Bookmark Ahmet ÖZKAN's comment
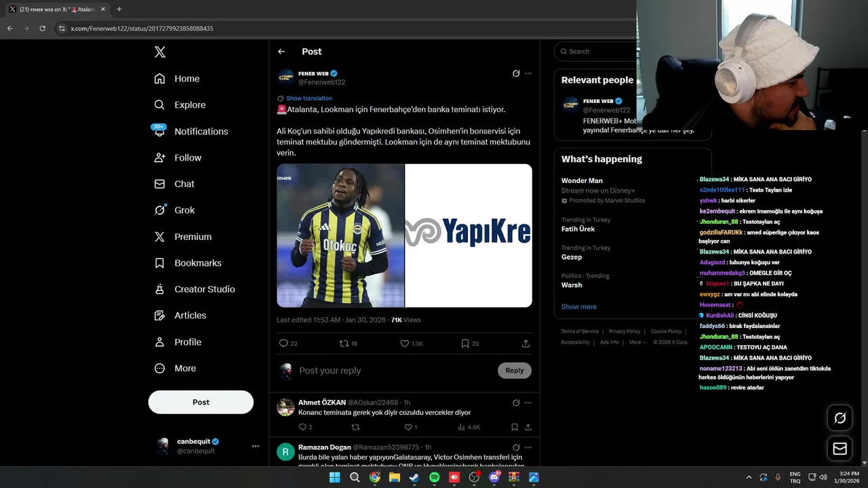Image resolution: width=868 pixels, height=488 pixels. (x=515, y=427)
